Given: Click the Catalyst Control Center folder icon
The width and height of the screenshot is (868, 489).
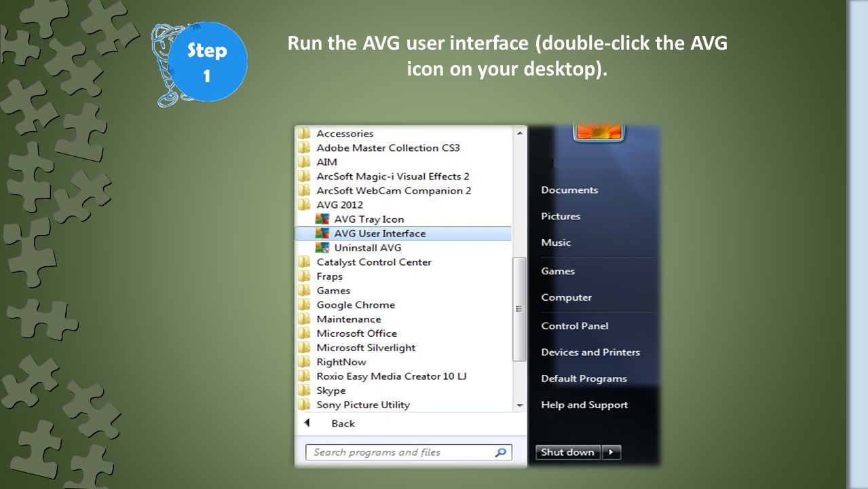Looking at the screenshot, I should tap(304, 262).
